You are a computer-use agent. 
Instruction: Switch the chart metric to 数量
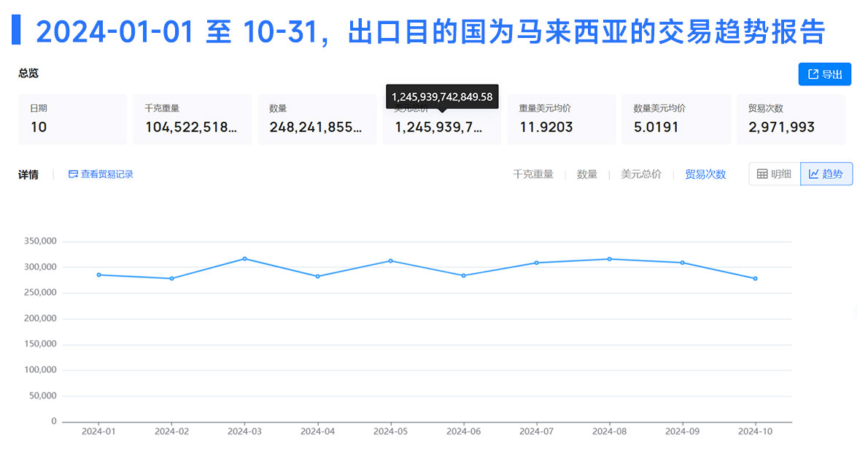point(586,174)
